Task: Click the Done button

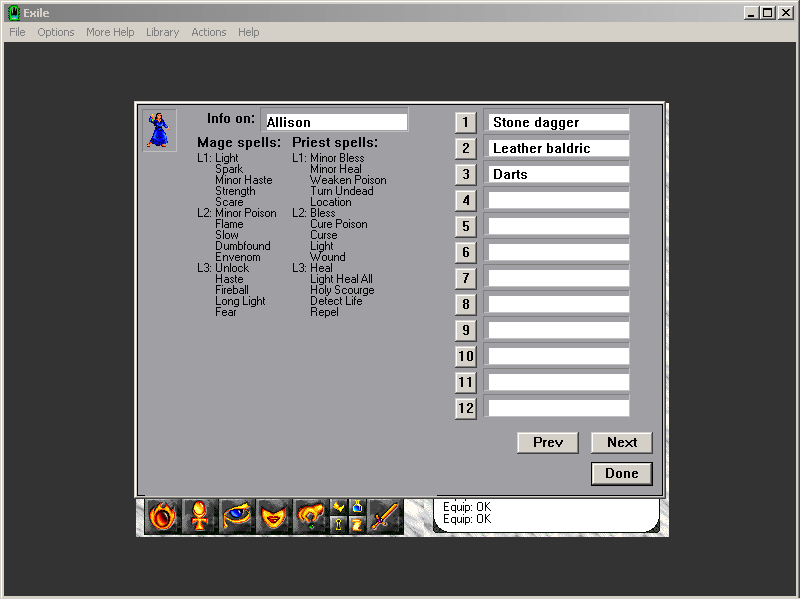Action: tap(622, 473)
